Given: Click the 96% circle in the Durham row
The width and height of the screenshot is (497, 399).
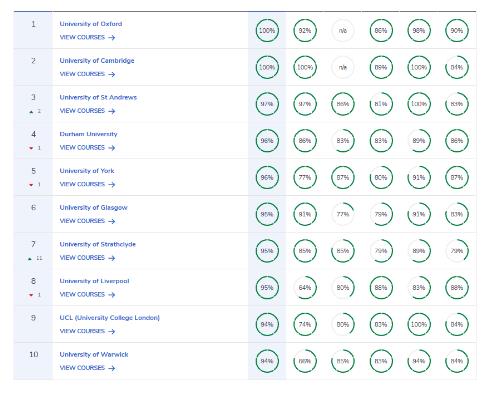Looking at the screenshot, I should [267, 141].
